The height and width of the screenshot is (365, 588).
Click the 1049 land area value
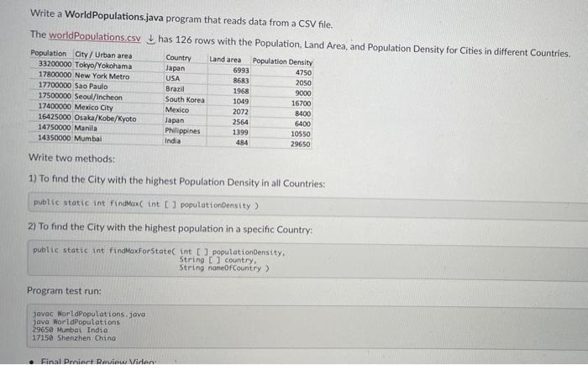[240, 102]
